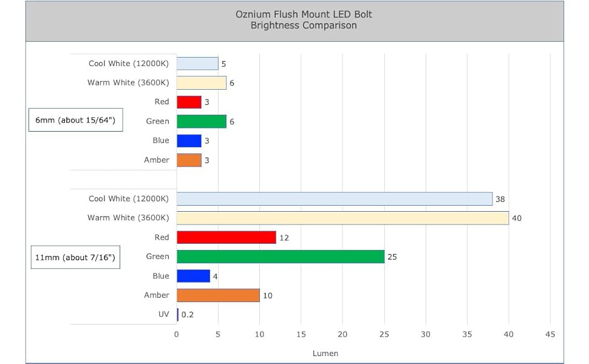Select the "11mm (about 7/16")" label box
The height and width of the screenshot is (364, 589).
(x=75, y=257)
